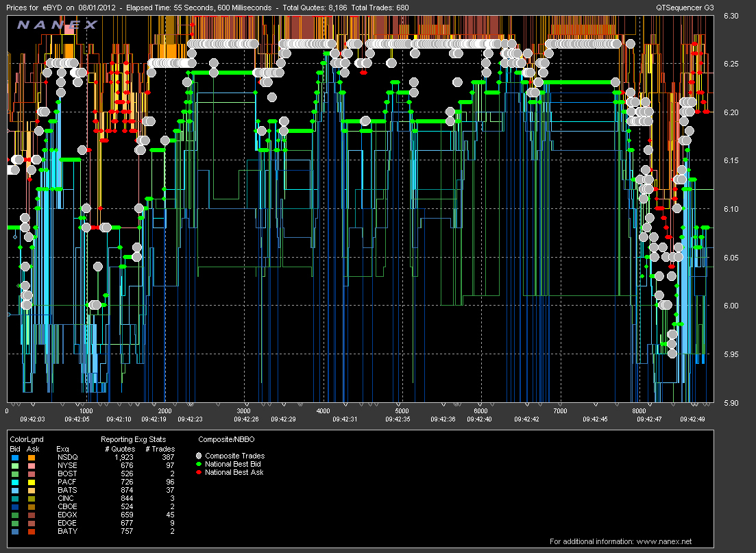Image resolution: width=756 pixels, height=553 pixels.
Task: Click the 09:42:31 time label
Action: coord(345,419)
